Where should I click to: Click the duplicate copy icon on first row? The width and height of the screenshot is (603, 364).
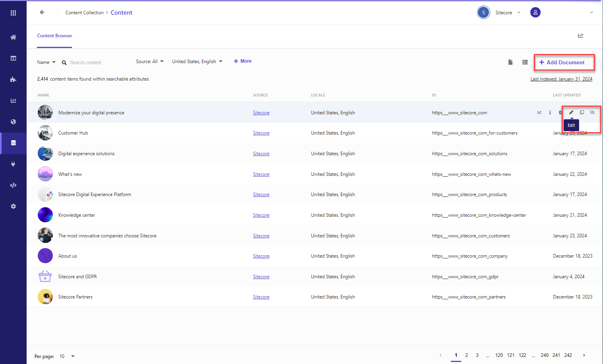[582, 112]
